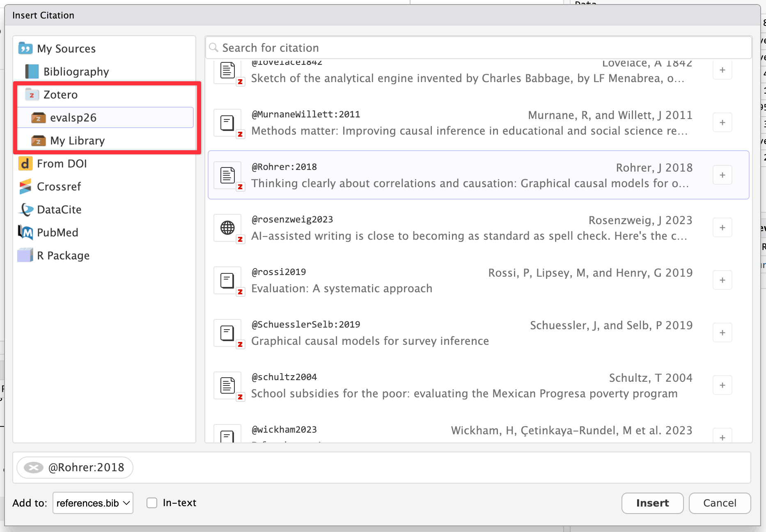Add the Murnane Willett 2011 citation with plus
Viewport: 766px width, 532px height.
722,123
